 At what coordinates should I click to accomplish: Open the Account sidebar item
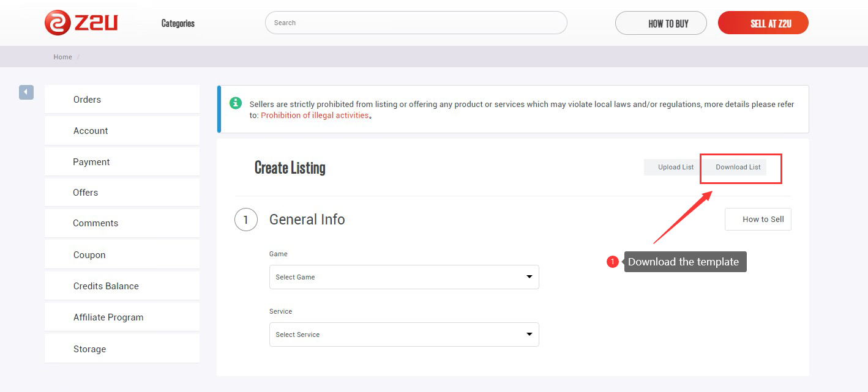tap(91, 131)
